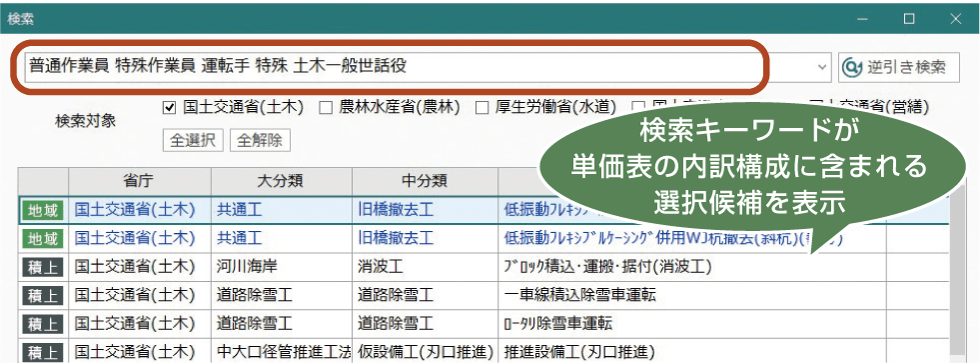The width and height of the screenshot is (980, 363).
Task: Select the 積上 badge on the 消波工 row
Action: click(x=43, y=267)
